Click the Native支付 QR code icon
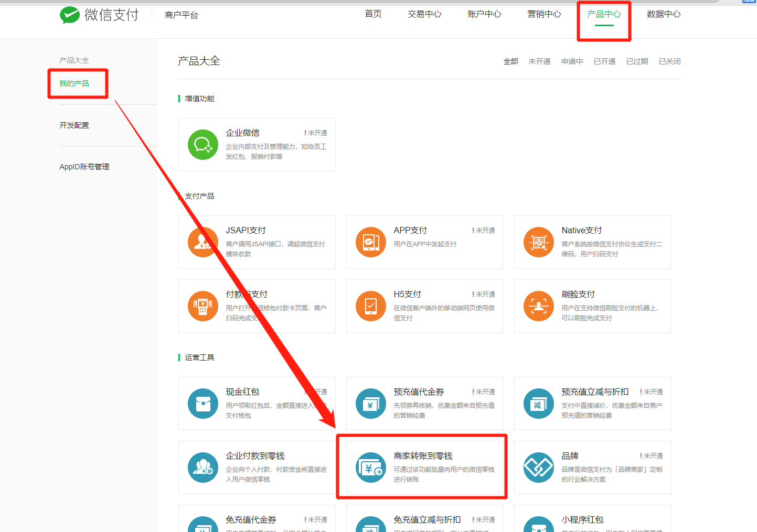The height and width of the screenshot is (532, 757). (x=539, y=242)
